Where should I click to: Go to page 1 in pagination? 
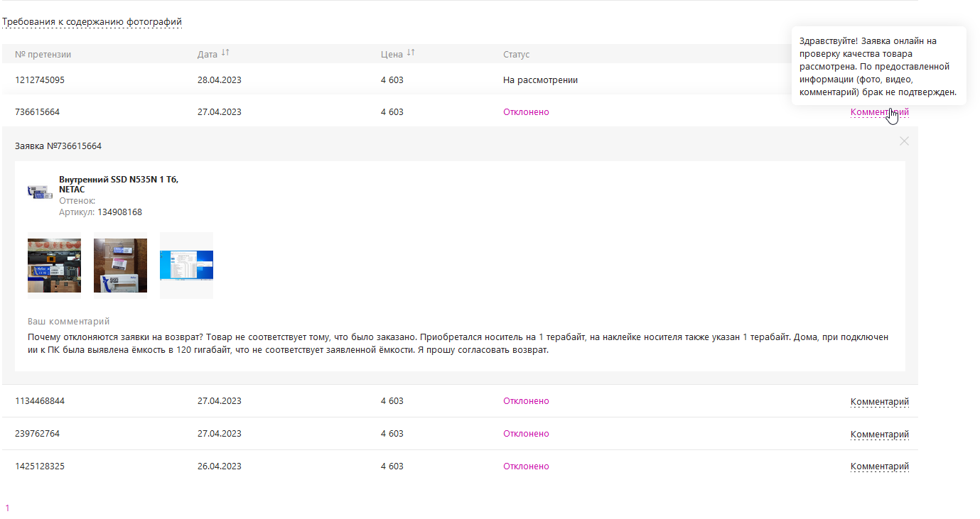click(x=7, y=508)
